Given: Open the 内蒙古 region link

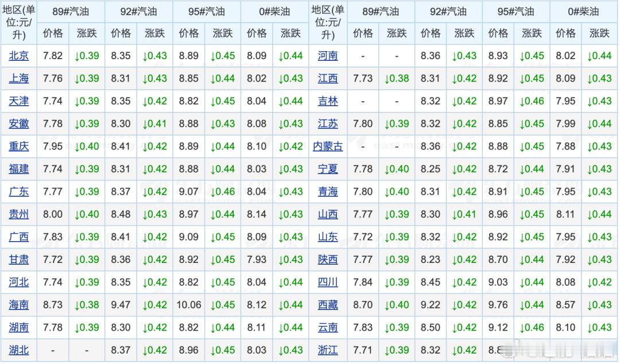Looking at the screenshot, I should pyautogui.click(x=328, y=146).
